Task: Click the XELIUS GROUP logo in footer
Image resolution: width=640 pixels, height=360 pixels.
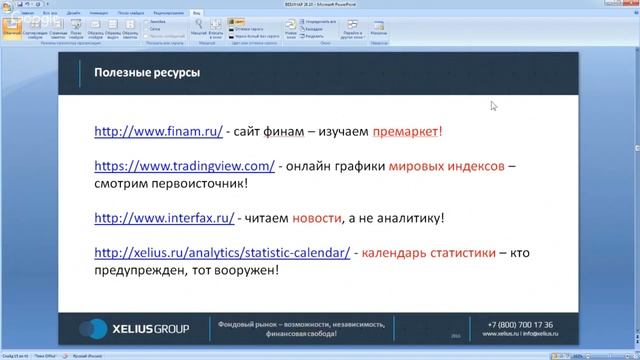Action: pos(134,329)
